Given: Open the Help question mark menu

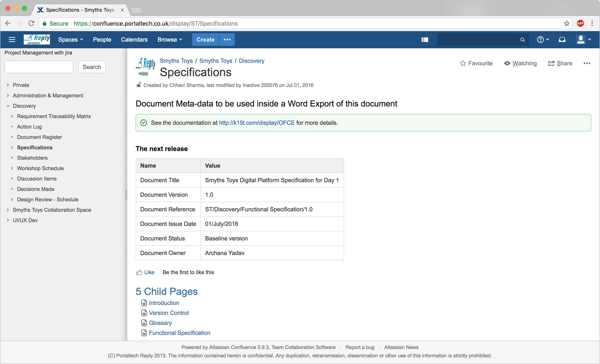Looking at the screenshot, I should point(543,39).
